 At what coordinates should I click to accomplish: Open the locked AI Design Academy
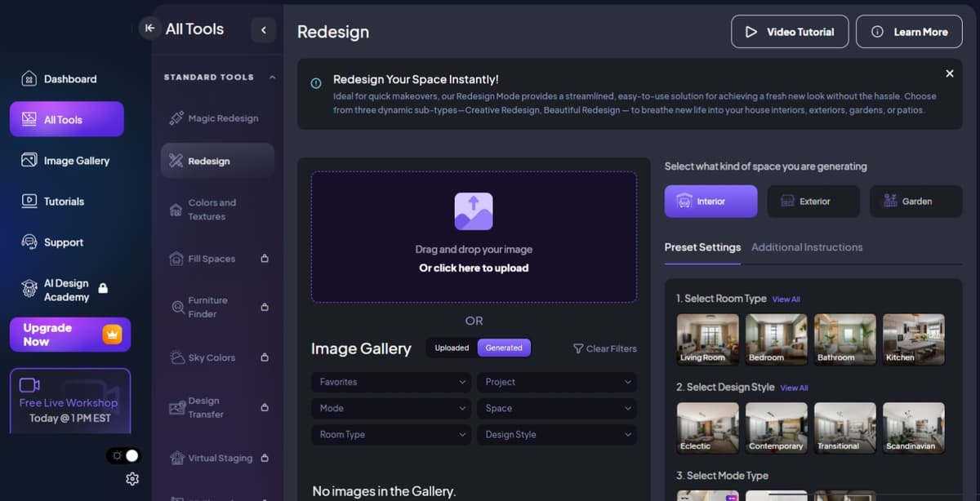(x=67, y=290)
